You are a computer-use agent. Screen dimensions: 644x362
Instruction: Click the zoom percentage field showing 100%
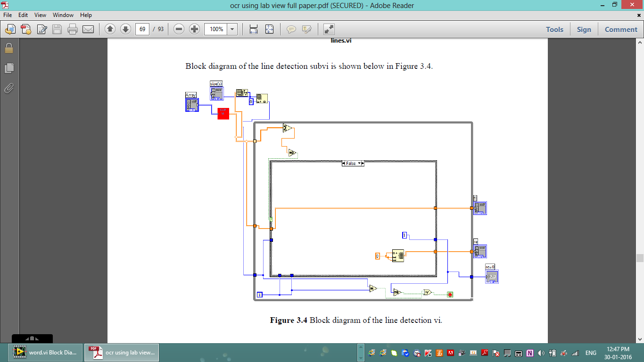(x=216, y=29)
